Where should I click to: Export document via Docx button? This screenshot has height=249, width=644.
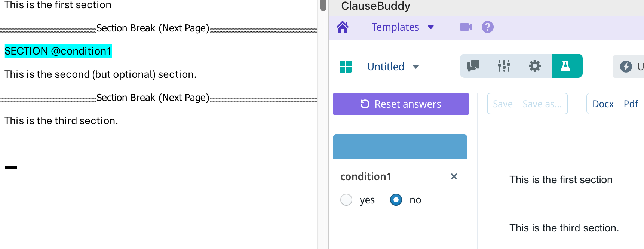[603, 104]
